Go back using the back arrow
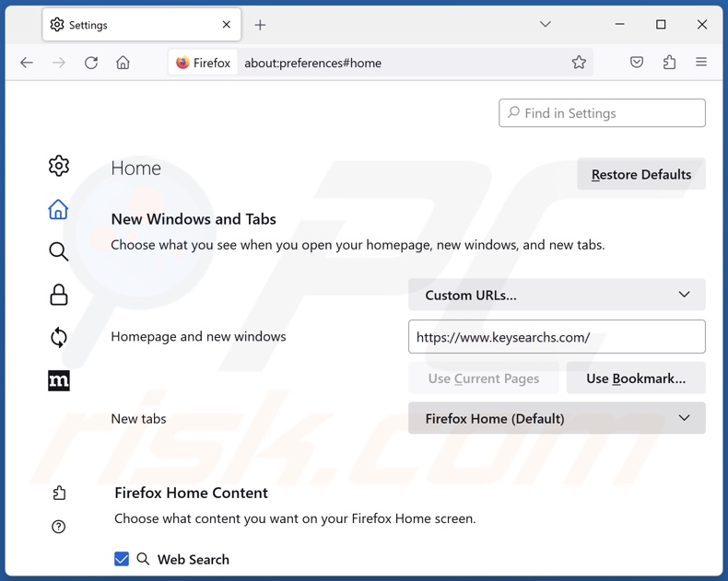 [27, 63]
